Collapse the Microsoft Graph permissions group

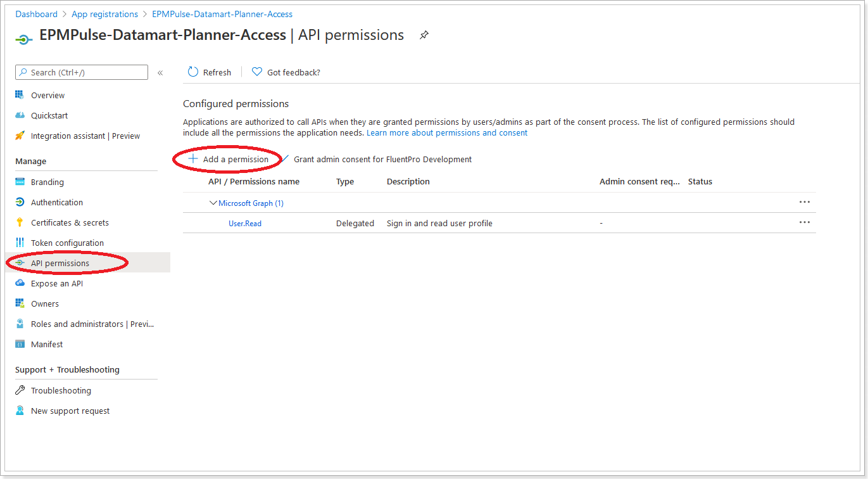(x=213, y=203)
